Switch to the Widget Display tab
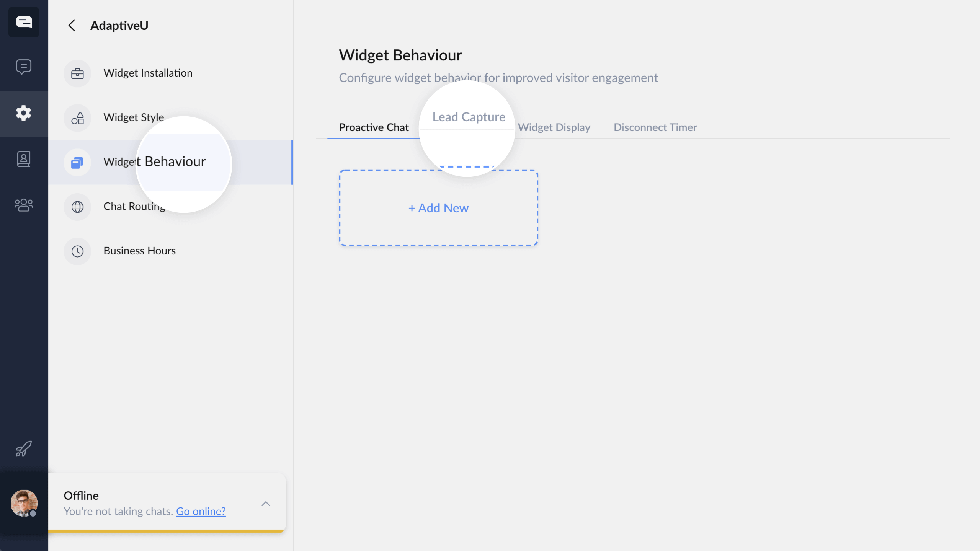This screenshot has width=980, height=551. pos(554,127)
